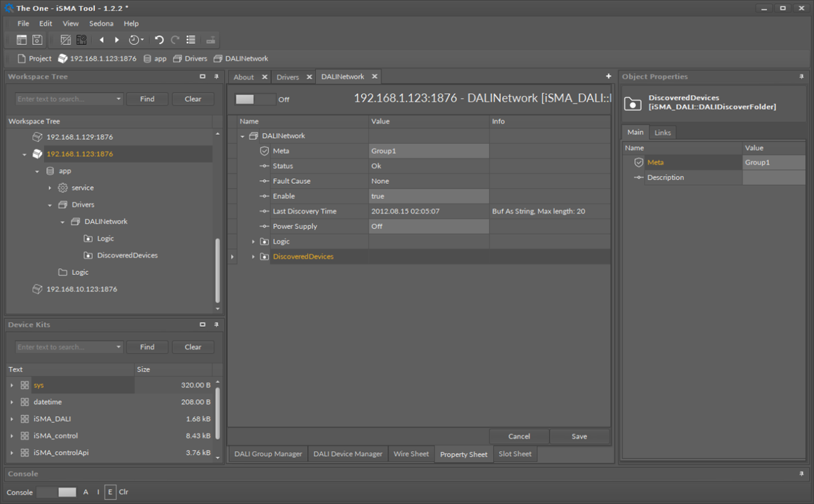Click the list view toolbar icon
This screenshot has width=814, height=504.
(x=191, y=40)
